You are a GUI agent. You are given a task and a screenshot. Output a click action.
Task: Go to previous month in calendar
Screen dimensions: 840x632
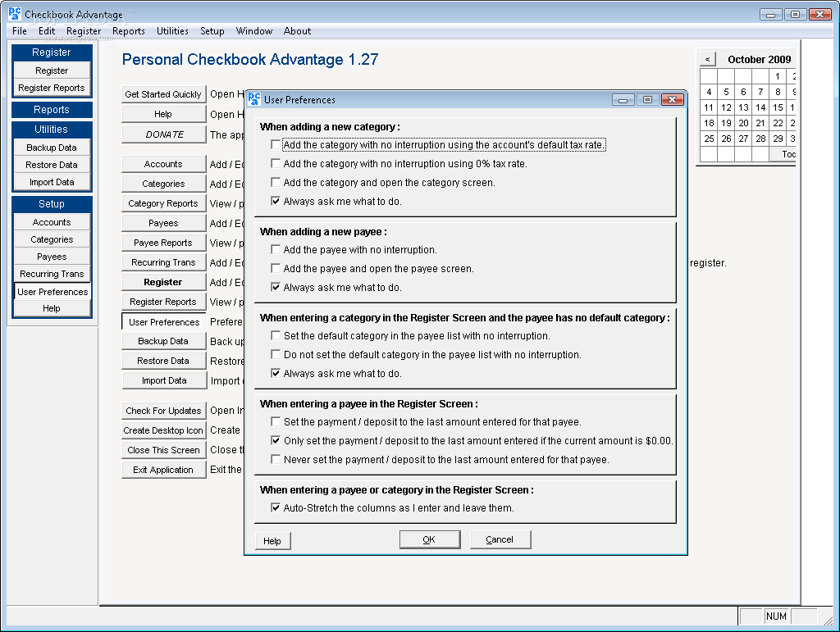[708, 59]
